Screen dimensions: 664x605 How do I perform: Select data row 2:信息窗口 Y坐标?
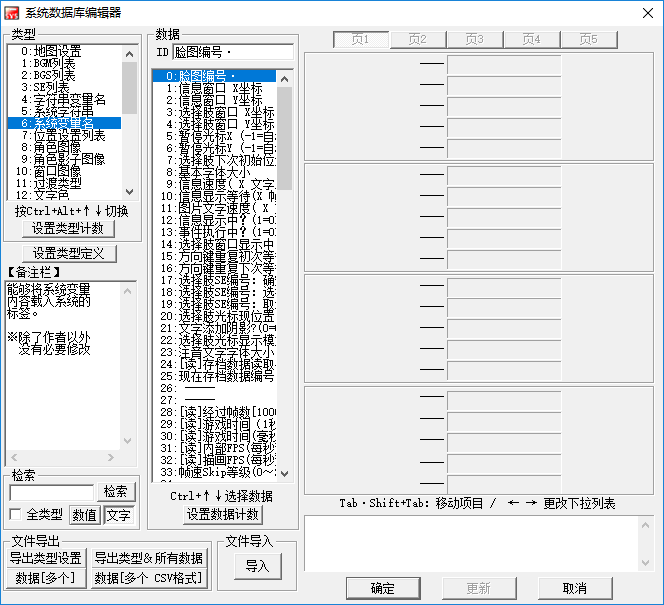click(x=215, y=100)
